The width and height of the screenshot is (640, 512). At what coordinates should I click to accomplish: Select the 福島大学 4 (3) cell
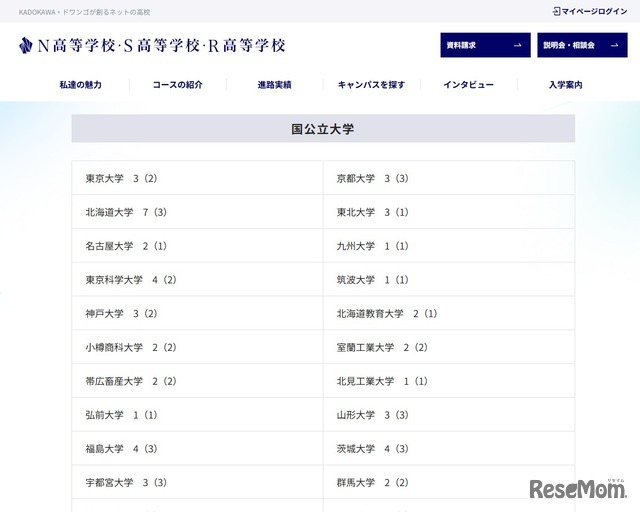pos(198,449)
